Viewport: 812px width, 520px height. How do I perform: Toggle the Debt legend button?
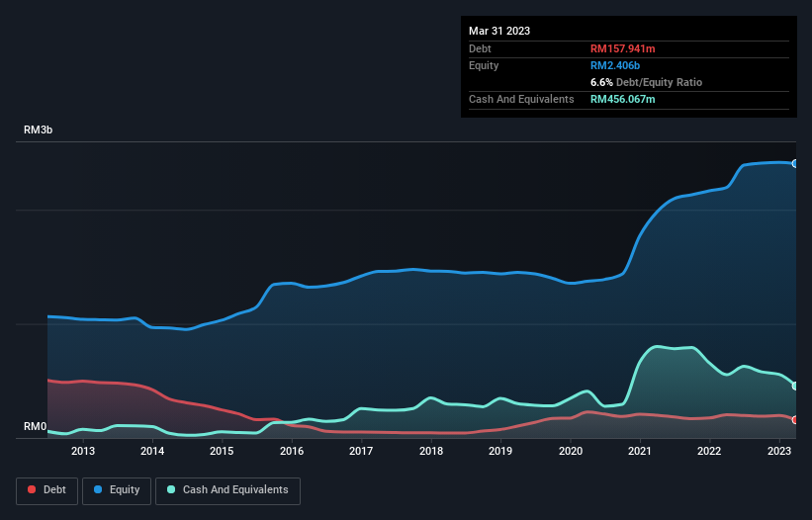[x=47, y=490]
